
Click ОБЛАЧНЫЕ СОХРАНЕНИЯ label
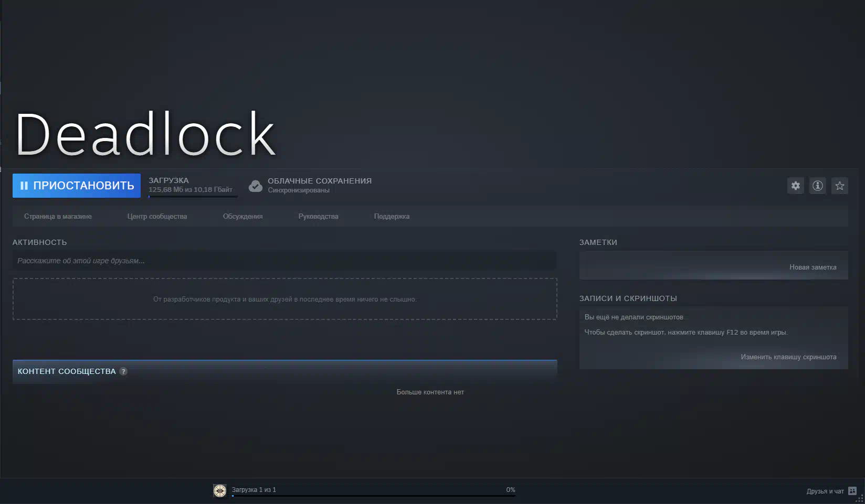[320, 181]
